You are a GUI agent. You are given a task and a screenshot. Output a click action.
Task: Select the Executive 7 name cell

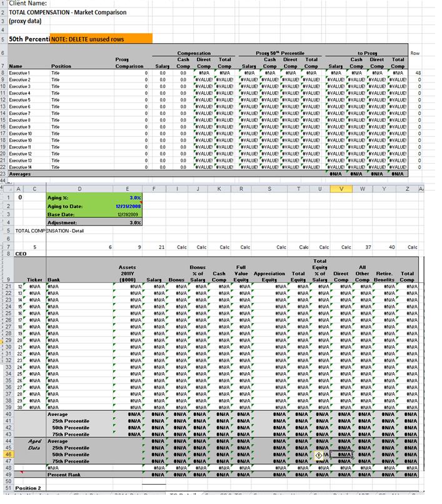coord(19,114)
